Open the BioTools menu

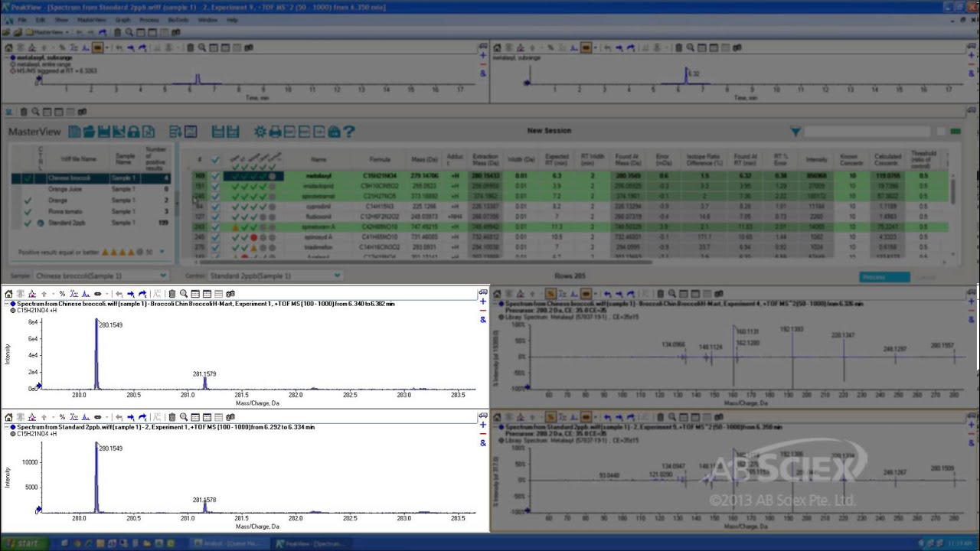coord(178,19)
